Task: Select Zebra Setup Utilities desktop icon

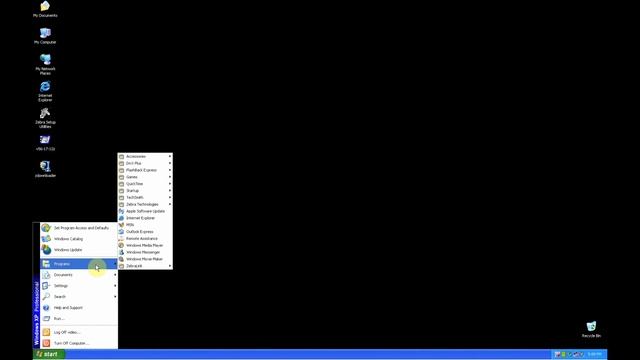Action: tap(45, 118)
